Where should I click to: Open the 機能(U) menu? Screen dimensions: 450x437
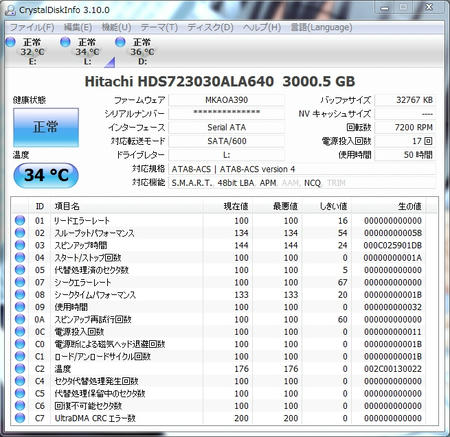(116, 27)
